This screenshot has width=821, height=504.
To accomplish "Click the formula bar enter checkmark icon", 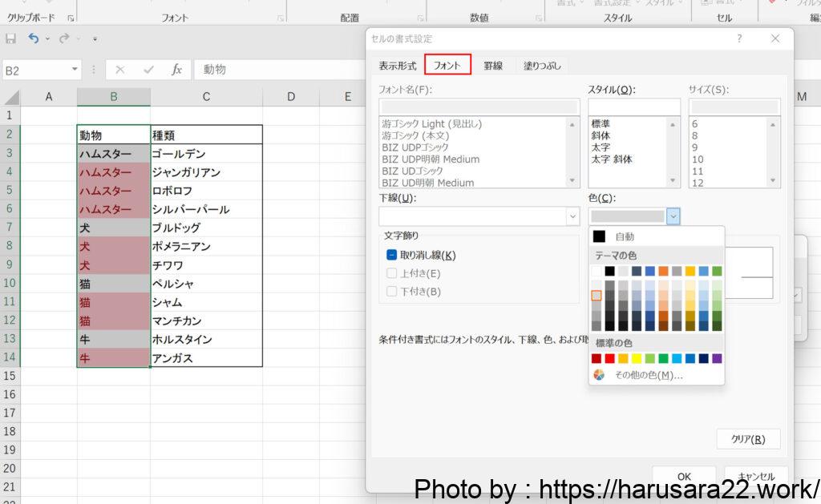I will pyautogui.click(x=148, y=70).
